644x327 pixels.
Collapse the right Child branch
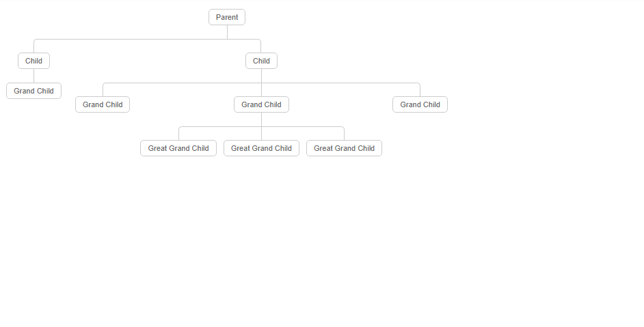(261, 61)
